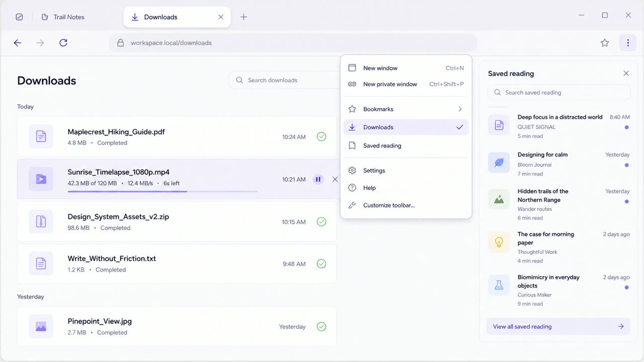Click the pinned tab icon left of Trail Notes
Image resolution: width=644 pixels, height=362 pixels.
click(x=19, y=17)
